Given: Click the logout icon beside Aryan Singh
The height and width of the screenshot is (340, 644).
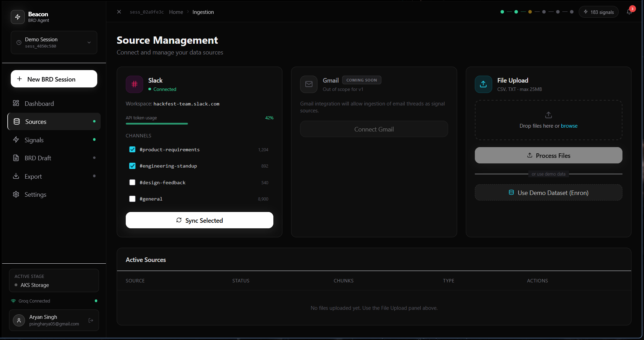Looking at the screenshot, I should [91, 320].
